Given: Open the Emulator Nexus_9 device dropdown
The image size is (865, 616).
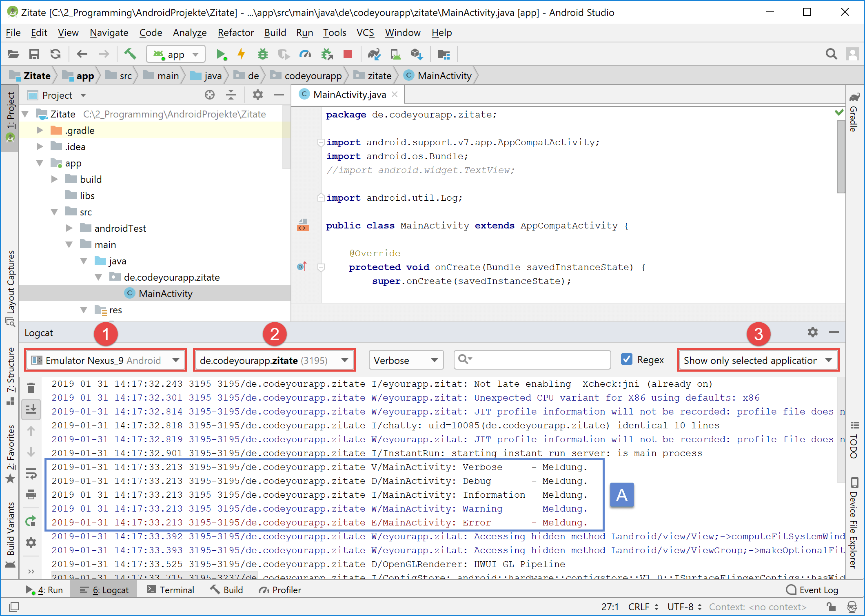Looking at the screenshot, I should 105,360.
